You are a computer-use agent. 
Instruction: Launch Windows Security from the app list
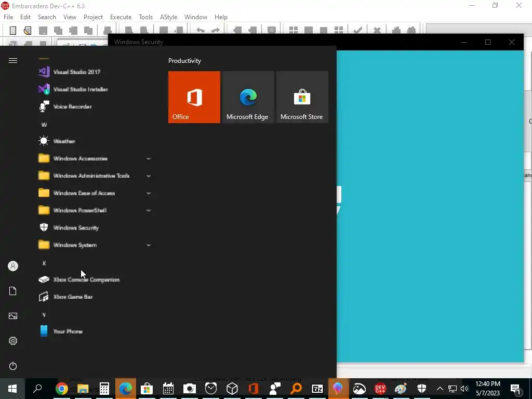(95, 228)
